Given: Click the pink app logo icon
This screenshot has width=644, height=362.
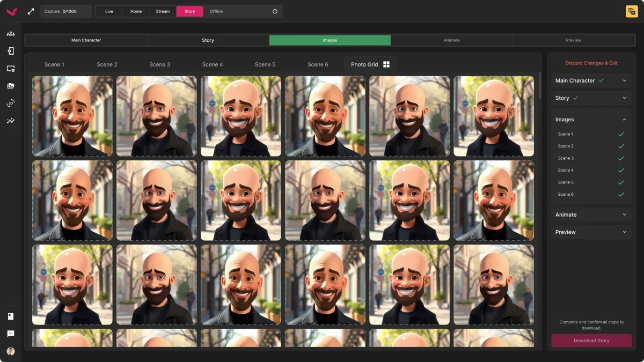Looking at the screenshot, I should click(11, 11).
